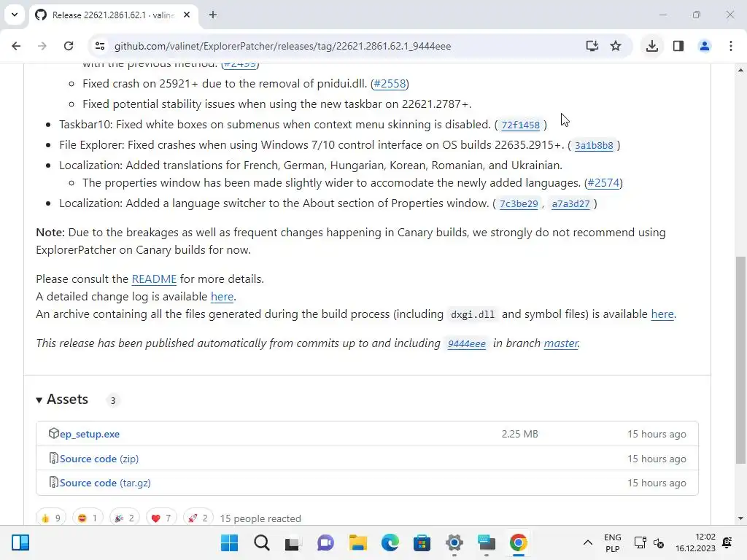Open the Chrome profile menu
The width and height of the screenshot is (747, 560).
704,46
